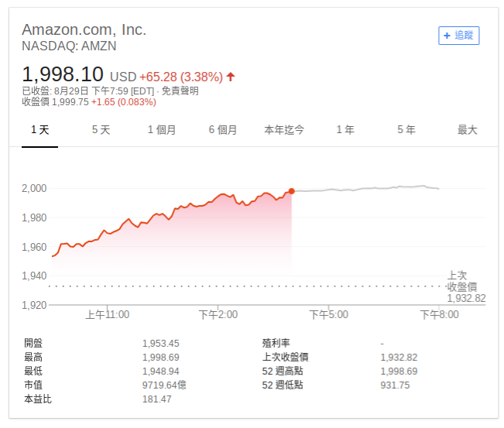Click the 下午2:00 time axis label
Image resolution: width=504 pixels, height=428 pixels.
218,315
